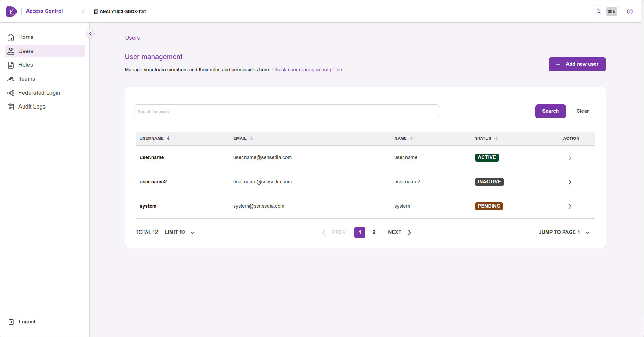Click the Search for users input field
The height and width of the screenshot is (337, 644).
point(287,111)
